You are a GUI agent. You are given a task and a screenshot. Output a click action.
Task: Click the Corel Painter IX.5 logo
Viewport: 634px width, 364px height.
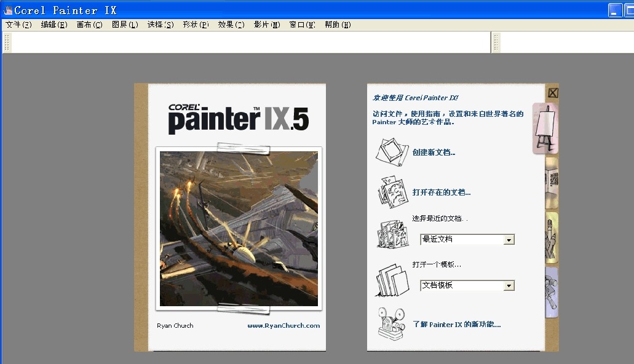(x=239, y=118)
